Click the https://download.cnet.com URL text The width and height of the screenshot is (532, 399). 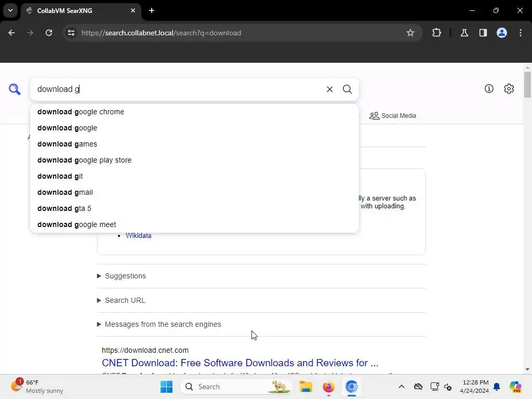tap(145, 350)
